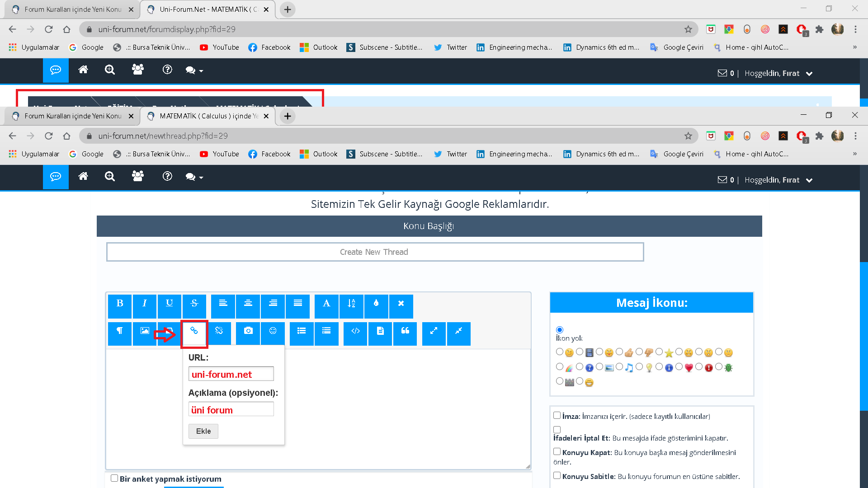Switch to 'Forum Kuralları içinde Yeni Konu' tab
Viewport: 868px width, 488px height.
tap(72, 116)
